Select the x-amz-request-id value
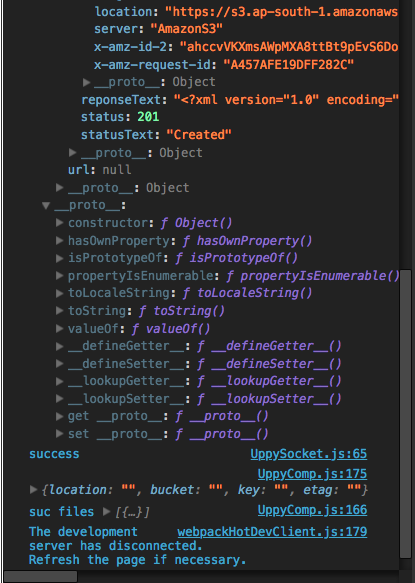415x583 pixels. 289,65
